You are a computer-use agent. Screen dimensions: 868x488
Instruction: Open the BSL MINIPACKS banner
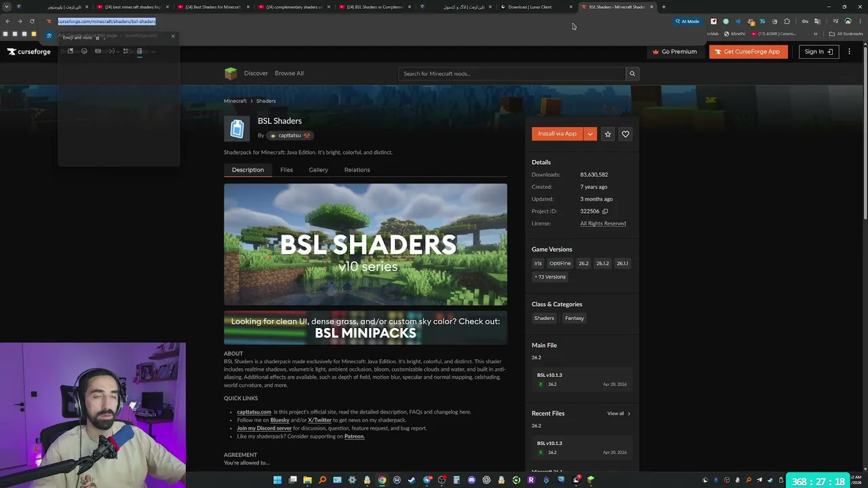click(x=366, y=328)
